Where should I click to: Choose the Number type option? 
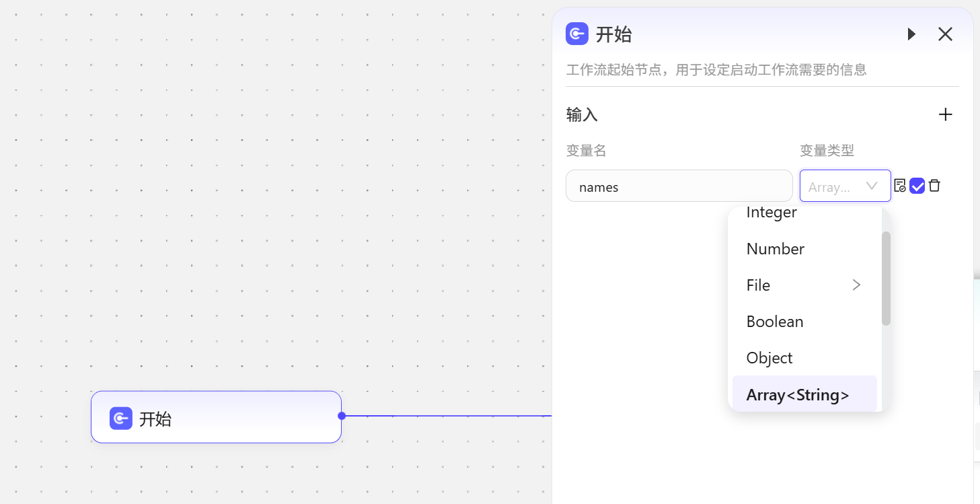coord(776,249)
